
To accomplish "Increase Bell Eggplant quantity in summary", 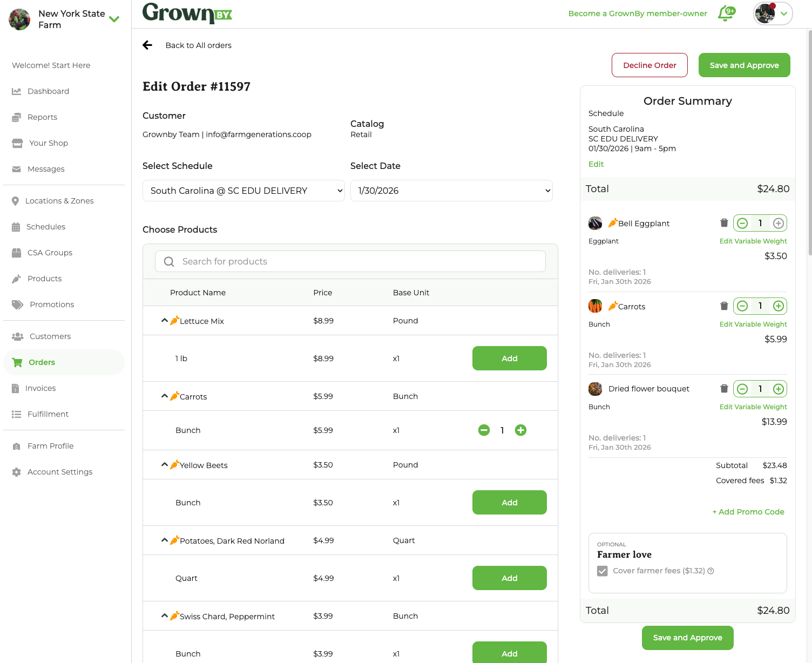I will point(778,223).
